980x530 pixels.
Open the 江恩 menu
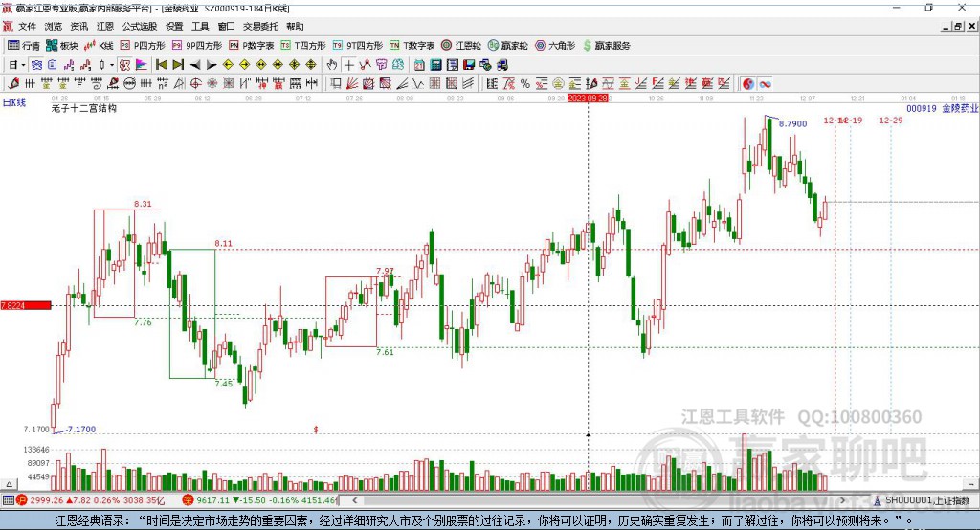(105, 26)
